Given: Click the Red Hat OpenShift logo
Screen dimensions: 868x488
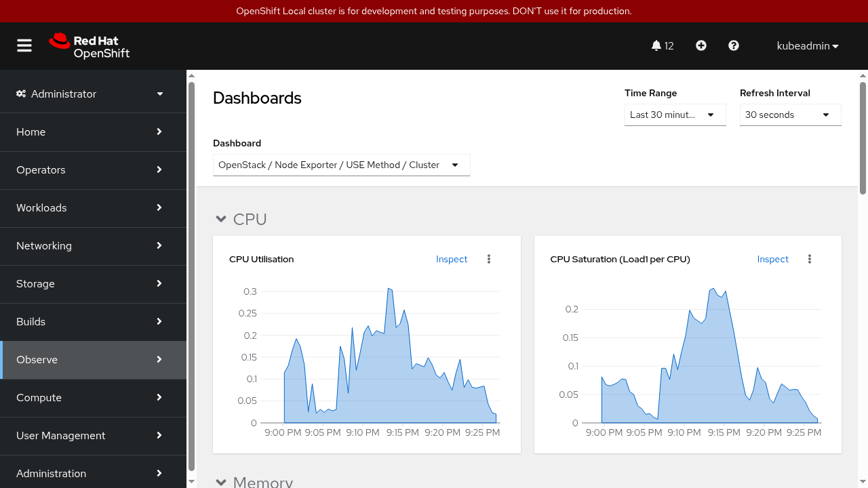Looking at the screenshot, I should pos(90,45).
